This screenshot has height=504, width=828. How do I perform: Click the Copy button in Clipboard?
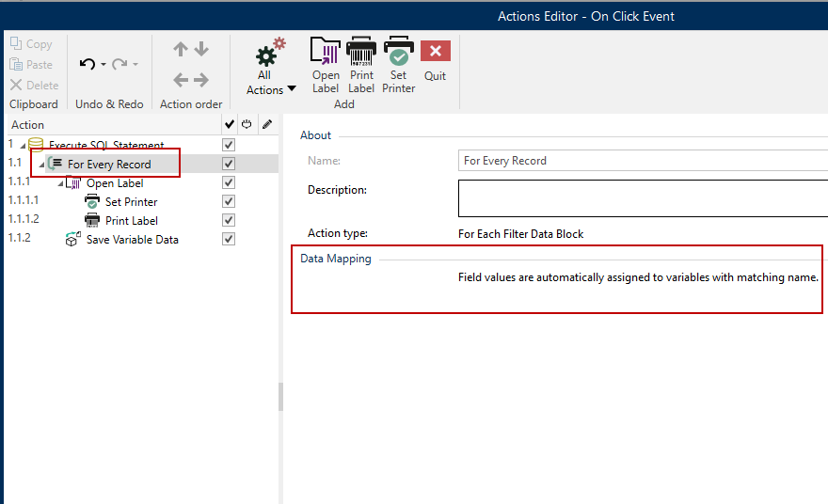pyautogui.click(x=31, y=44)
